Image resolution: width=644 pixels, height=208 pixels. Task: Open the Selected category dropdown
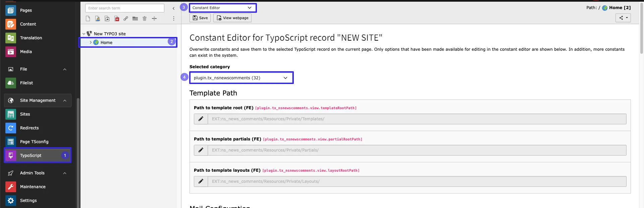coord(241,78)
